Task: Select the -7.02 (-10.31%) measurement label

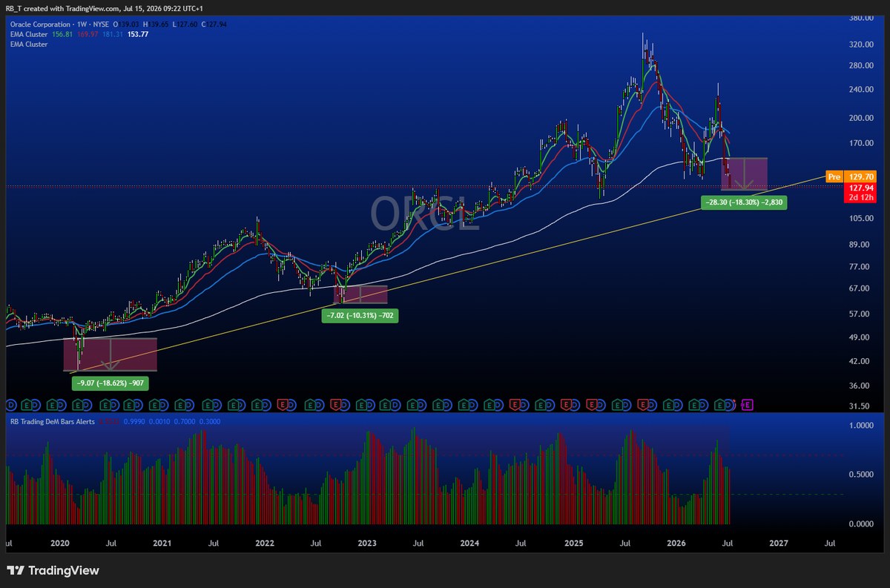Action: [x=360, y=315]
